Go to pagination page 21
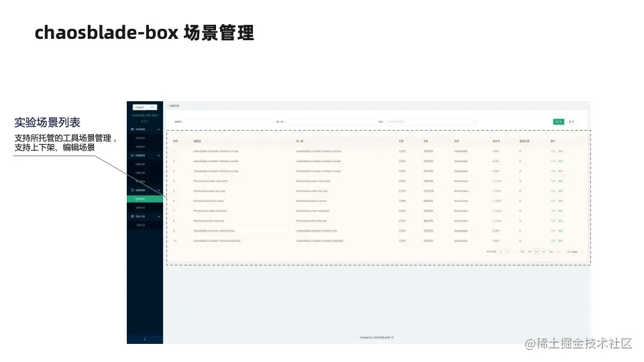Image resolution: width=644 pixels, height=362 pixels. click(544, 252)
